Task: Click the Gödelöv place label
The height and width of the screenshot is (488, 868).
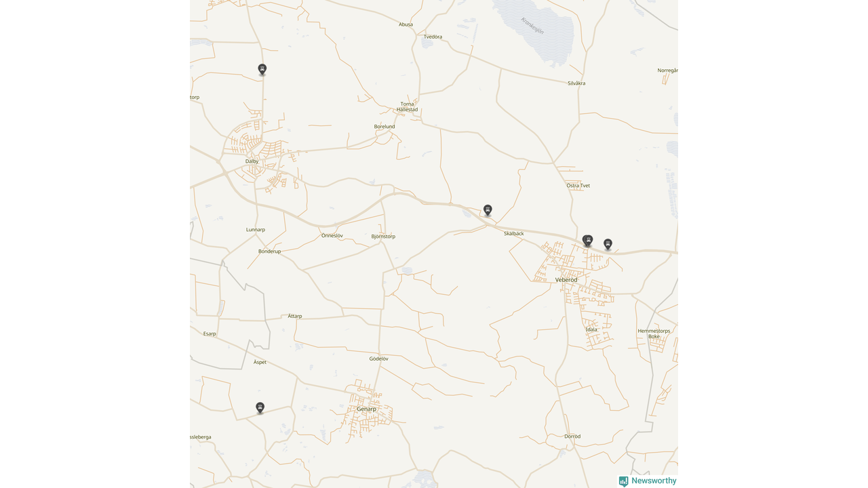Action: [x=378, y=359]
